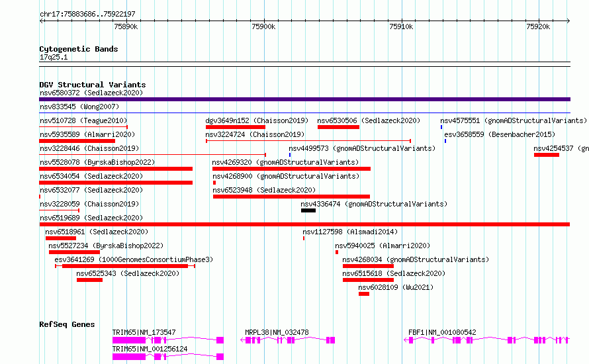Select the red nsv6525343 variant bar
Screen dimensions: 589x364
pos(89,280)
